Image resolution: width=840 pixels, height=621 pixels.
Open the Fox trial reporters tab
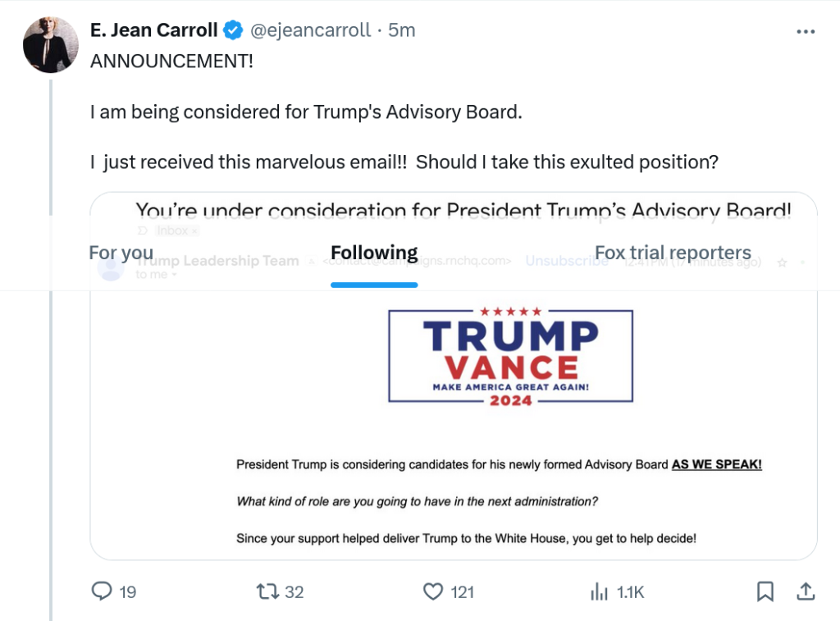673,253
